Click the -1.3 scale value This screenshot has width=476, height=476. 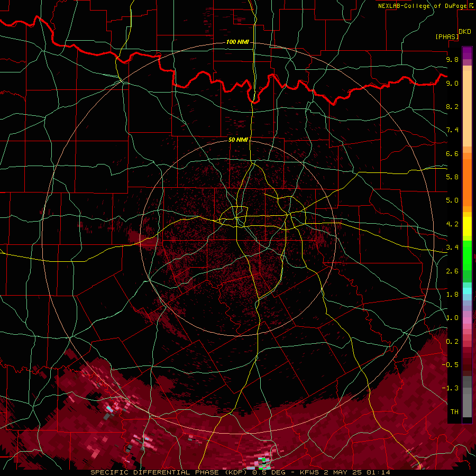[x=450, y=388]
